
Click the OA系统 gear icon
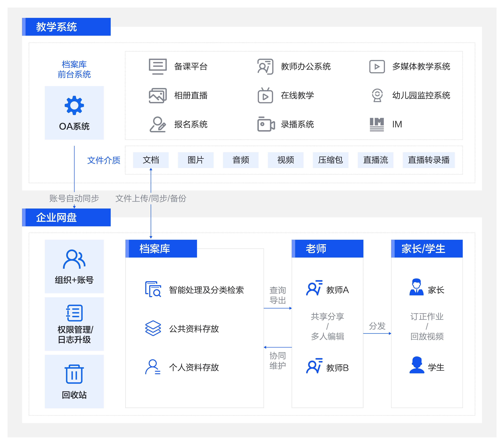pos(74,105)
